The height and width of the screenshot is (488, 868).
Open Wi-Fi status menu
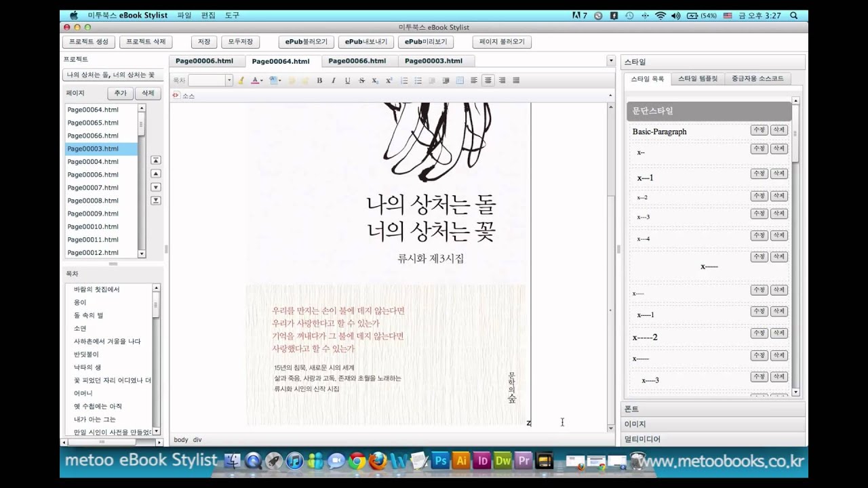point(660,16)
